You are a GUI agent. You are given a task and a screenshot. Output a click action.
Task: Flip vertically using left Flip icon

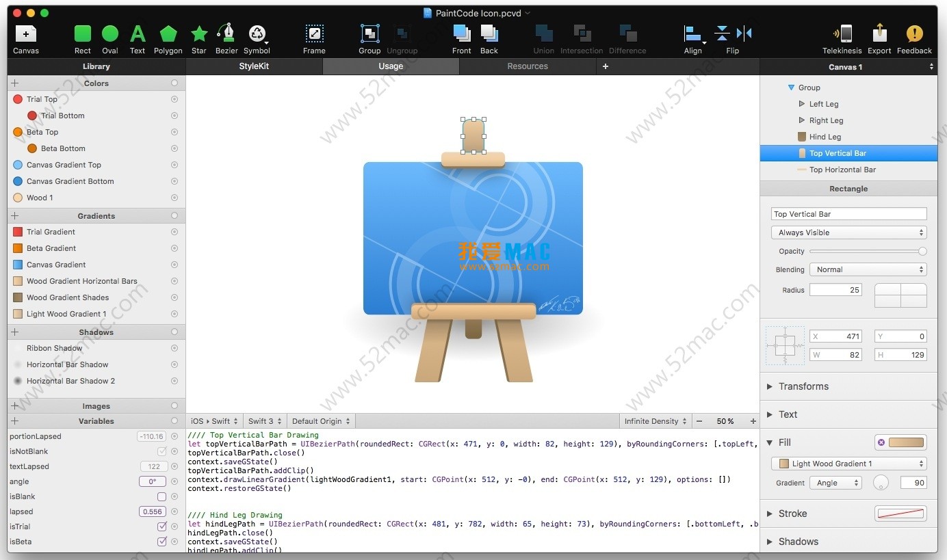coord(722,33)
